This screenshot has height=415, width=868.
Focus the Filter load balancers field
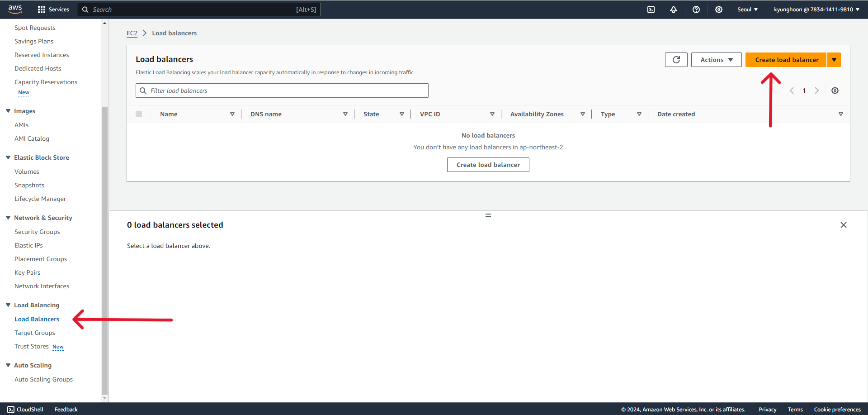point(282,91)
